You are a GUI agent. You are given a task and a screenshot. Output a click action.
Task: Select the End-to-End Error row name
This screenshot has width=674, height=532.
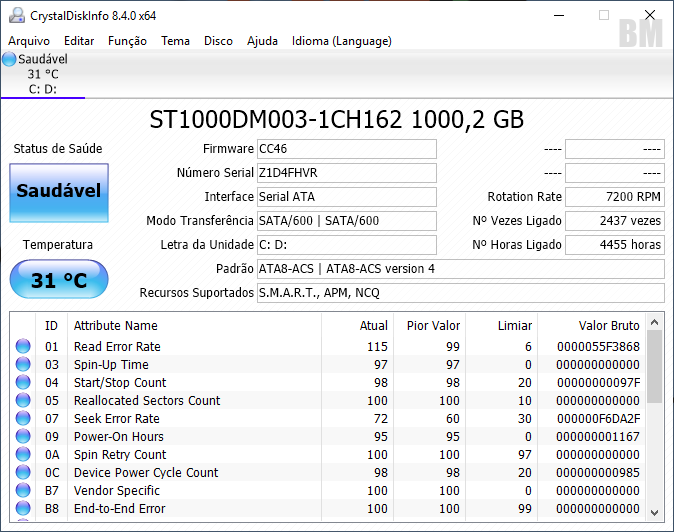(119, 509)
